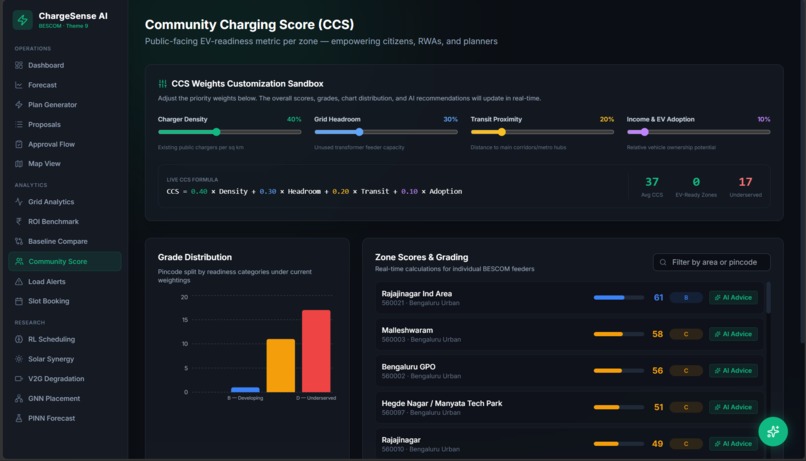Click the Hegde Nagar / Manyata Tech Park name
Image resolution: width=806 pixels, height=461 pixels.
pos(442,403)
